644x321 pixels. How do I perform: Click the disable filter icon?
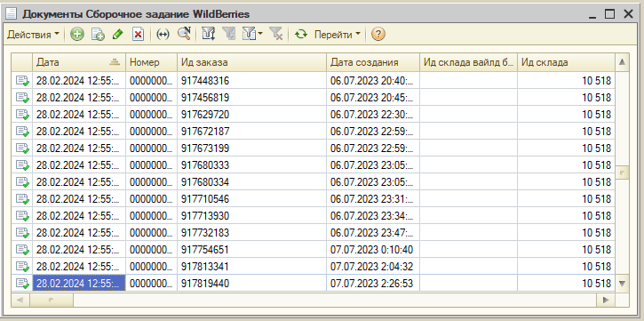point(276,35)
